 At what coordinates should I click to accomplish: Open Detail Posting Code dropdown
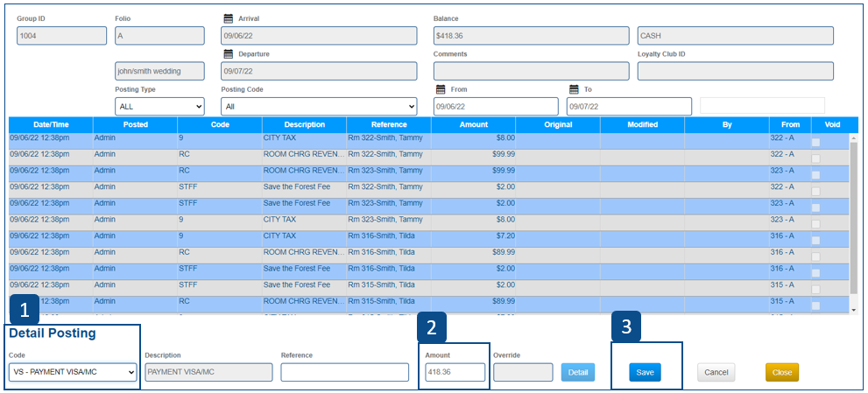73,372
